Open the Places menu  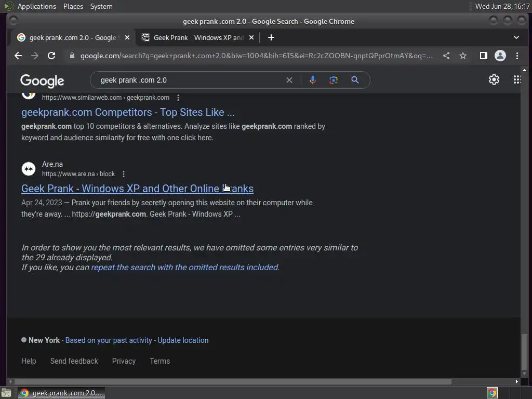click(73, 6)
